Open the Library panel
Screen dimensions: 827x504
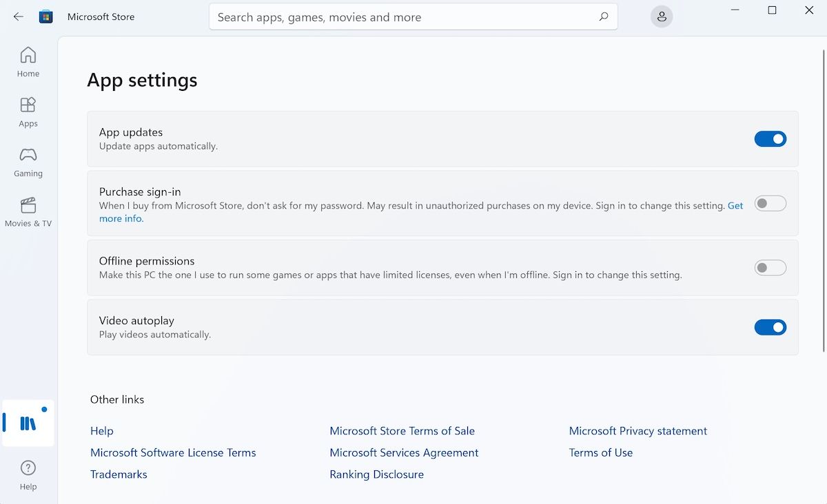click(x=28, y=423)
